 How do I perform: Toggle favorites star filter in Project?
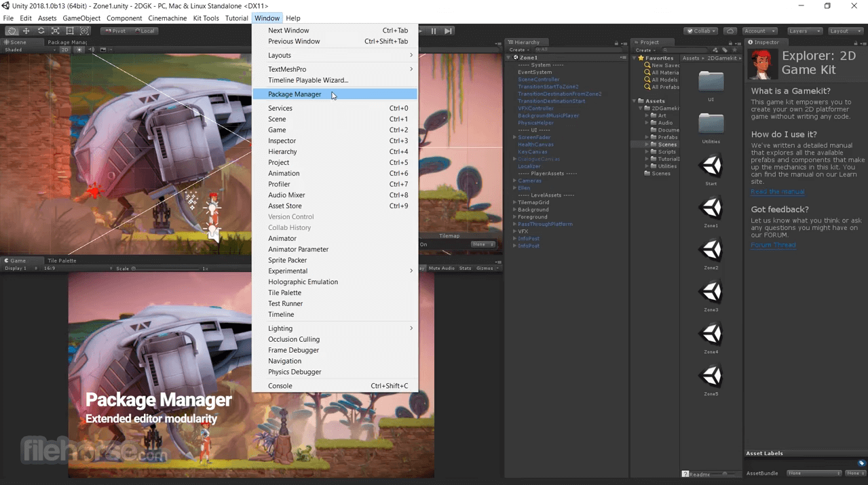(x=734, y=50)
